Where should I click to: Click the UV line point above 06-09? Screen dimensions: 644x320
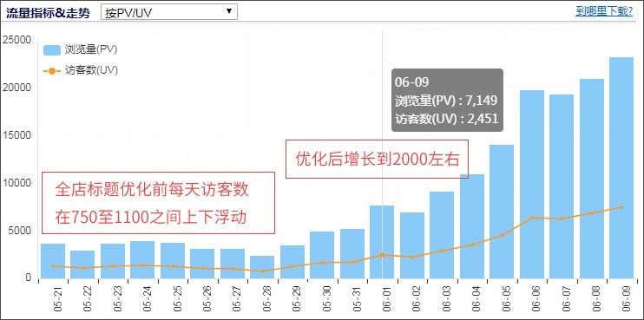[621, 207]
